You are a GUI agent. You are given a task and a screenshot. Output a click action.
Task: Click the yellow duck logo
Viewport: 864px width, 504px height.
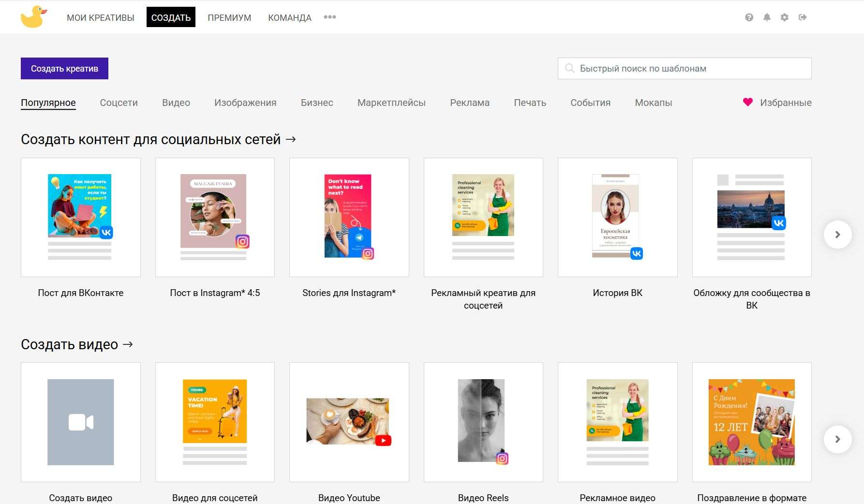(x=34, y=17)
